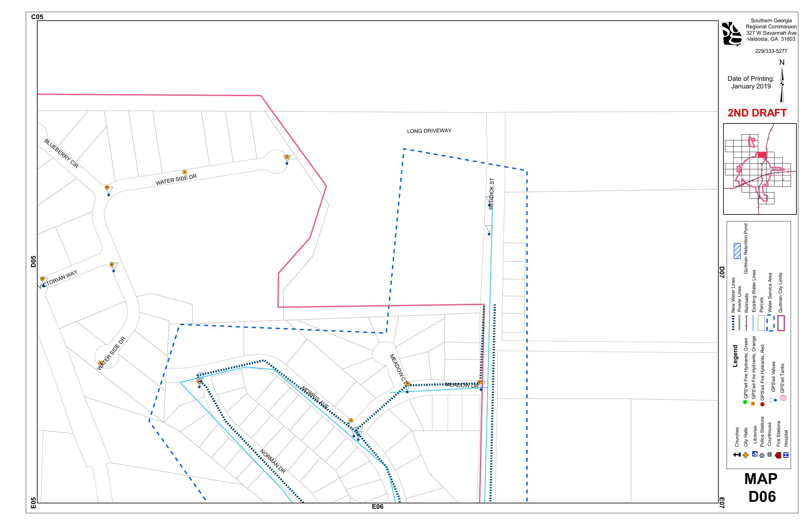This screenshot has width=812, height=525.
Task: Select the REDDICK ST street label
Action: tap(491, 193)
